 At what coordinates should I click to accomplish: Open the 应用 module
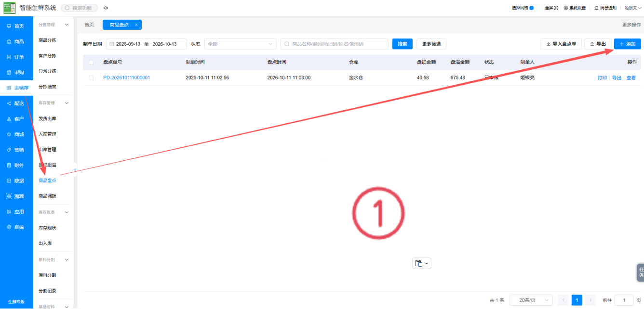click(x=16, y=212)
